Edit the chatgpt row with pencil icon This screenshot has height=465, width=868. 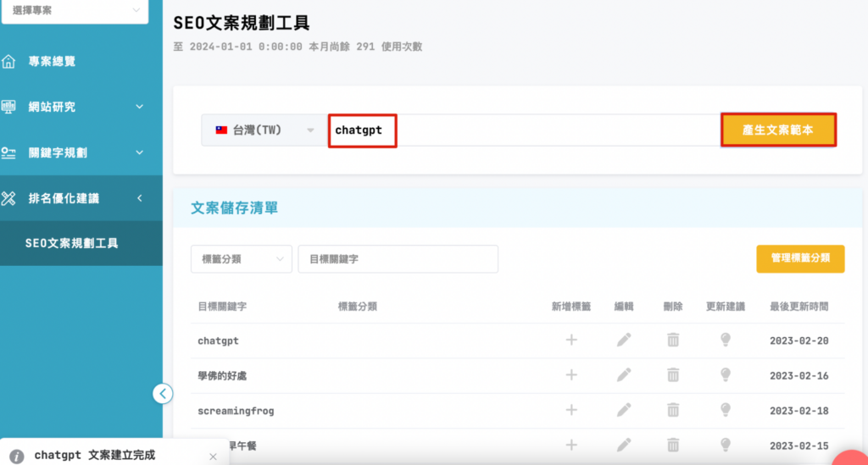point(624,340)
